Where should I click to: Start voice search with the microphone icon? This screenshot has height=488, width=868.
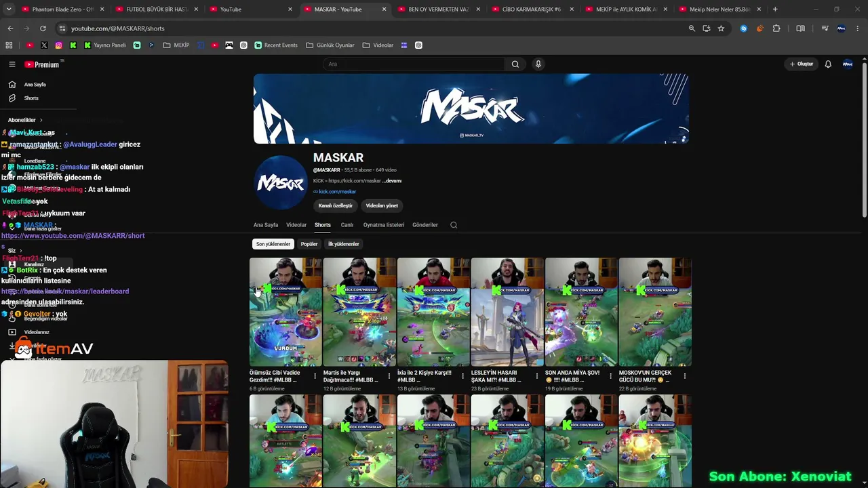pyautogui.click(x=538, y=64)
